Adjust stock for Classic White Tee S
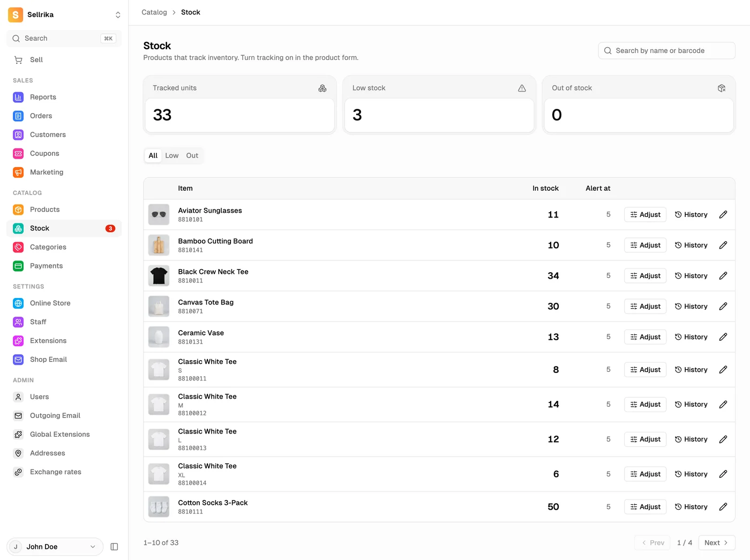750x560 pixels. click(646, 369)
